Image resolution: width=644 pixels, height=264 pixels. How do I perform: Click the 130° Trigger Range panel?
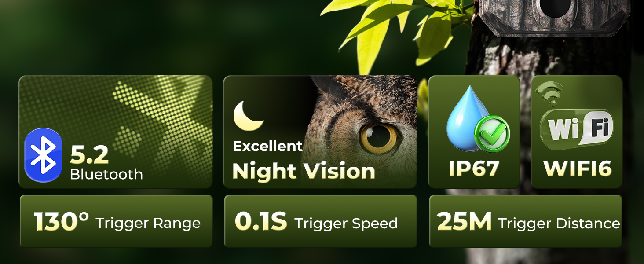(116, 221)
